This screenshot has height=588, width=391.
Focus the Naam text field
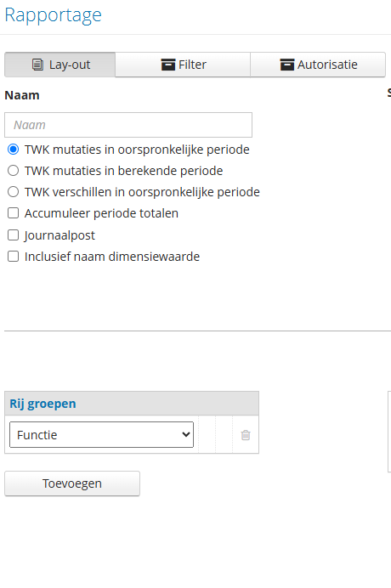point(128,125)
